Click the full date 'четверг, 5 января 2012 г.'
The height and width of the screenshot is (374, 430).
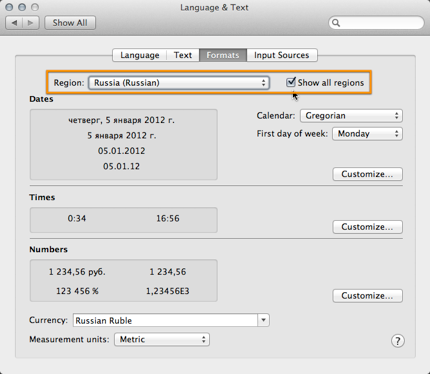tap(121, 120)
